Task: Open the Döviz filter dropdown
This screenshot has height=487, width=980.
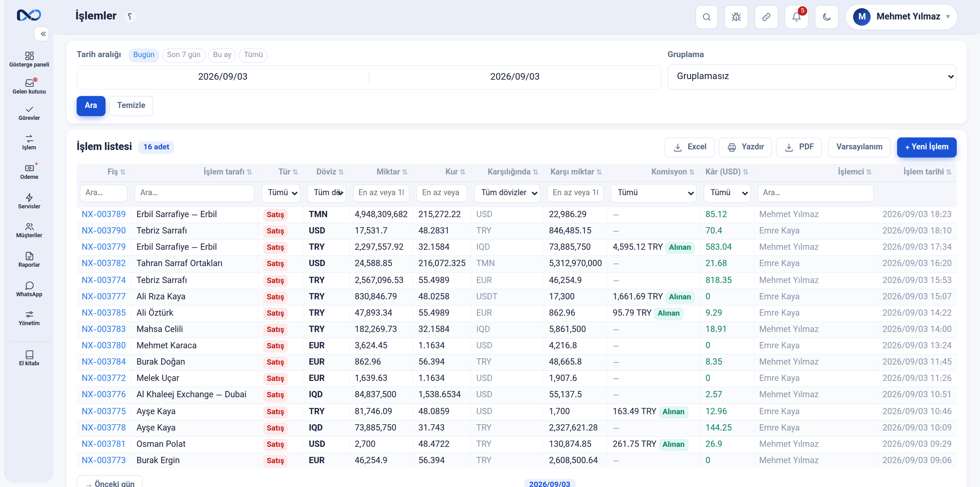Action: pos(327,193)
